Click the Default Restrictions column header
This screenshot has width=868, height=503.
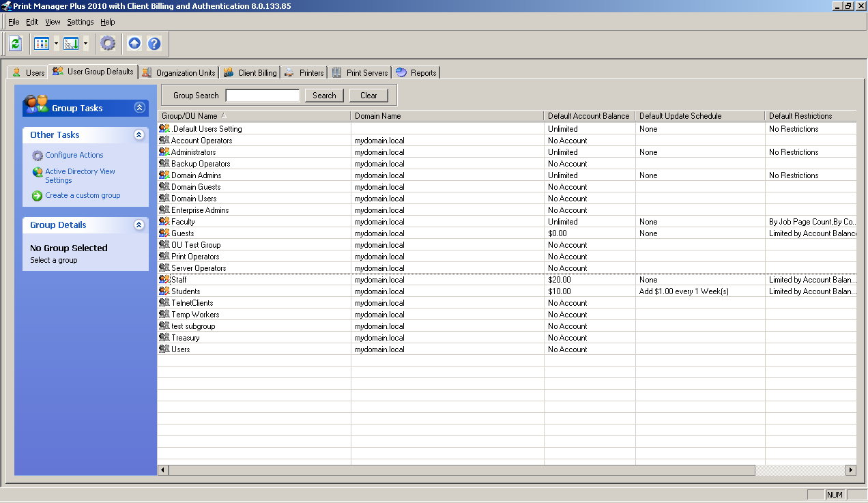(x=811, y=116)
